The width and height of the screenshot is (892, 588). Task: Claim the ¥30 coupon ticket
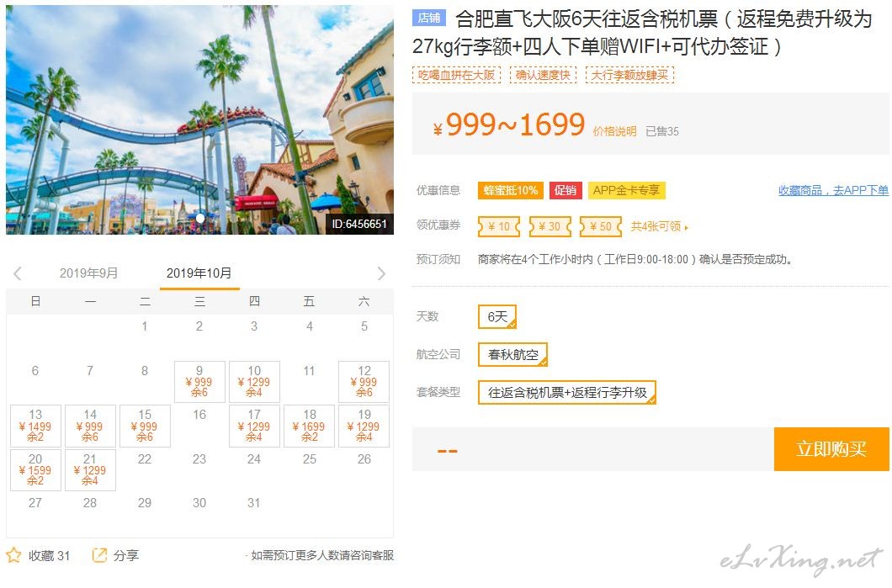550,226
